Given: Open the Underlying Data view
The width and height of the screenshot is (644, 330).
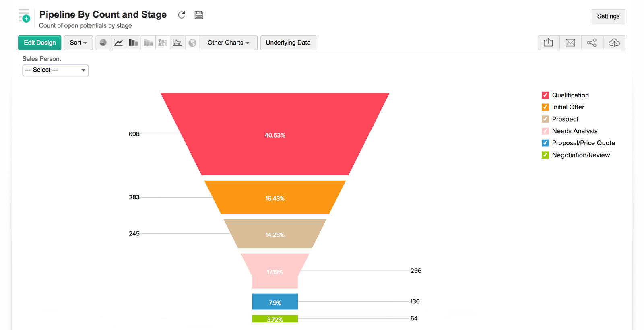Looking at the screenshot, I should 288,43.
